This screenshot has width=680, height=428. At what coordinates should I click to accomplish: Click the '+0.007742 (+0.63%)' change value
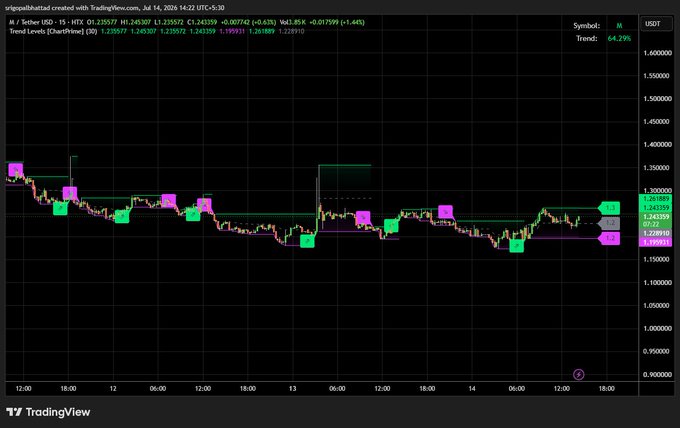(x=248, y=22)
